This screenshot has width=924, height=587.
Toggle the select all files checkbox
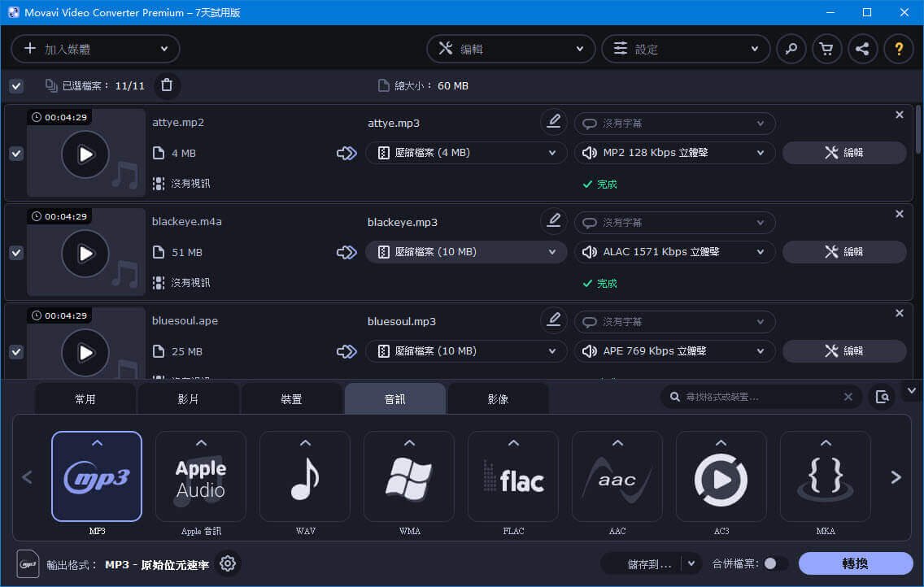click(16, 86)
